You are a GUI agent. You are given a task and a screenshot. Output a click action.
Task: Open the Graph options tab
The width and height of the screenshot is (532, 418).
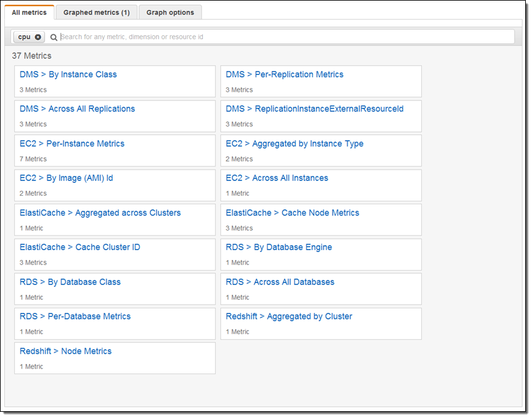point(170,12)
